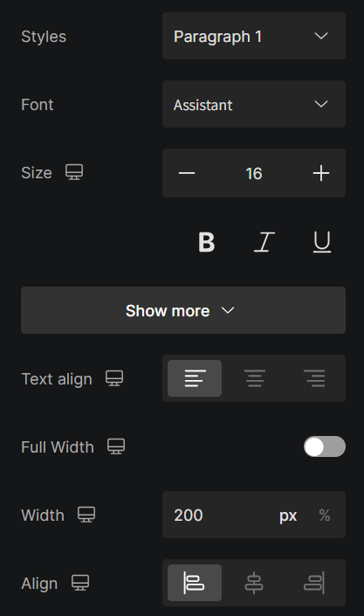The width and height of the screenshot is (364, 616).
Task: Toggle Italic text formatting
Action: tap(264, 242)
